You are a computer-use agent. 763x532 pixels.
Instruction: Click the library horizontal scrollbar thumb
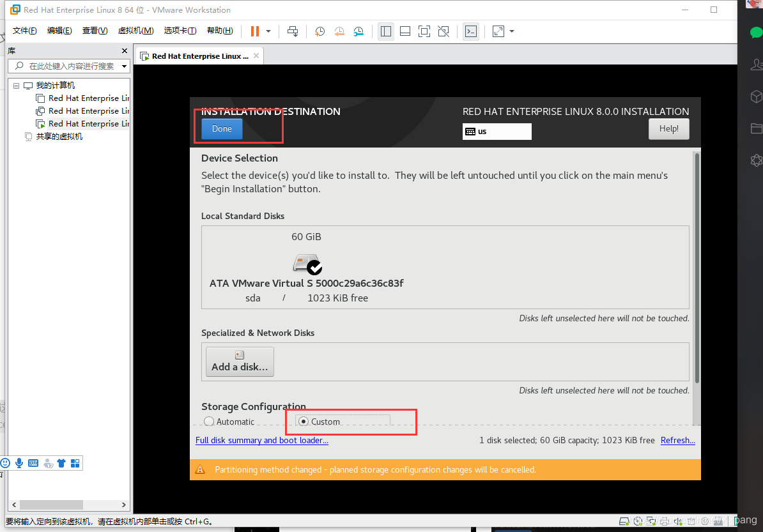coord(51,505)
